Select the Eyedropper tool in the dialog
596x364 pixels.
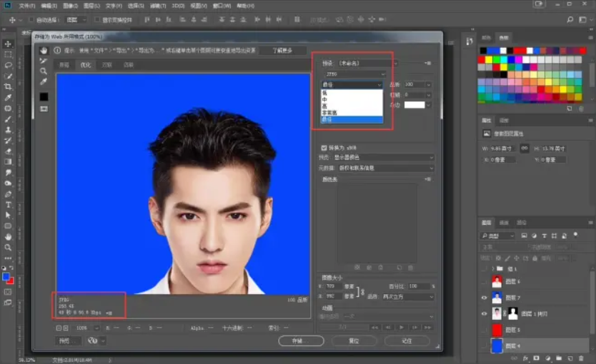44,82
